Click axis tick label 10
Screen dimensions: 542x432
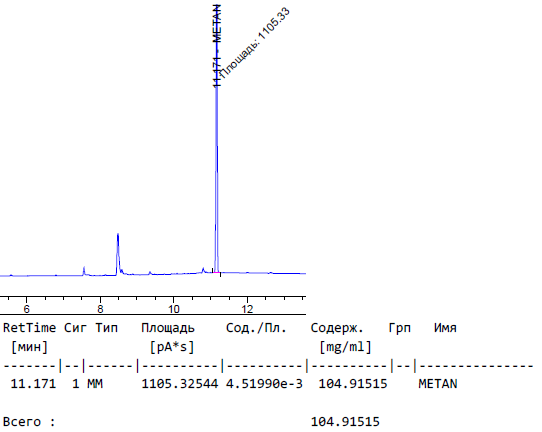[x=174, y=309]
